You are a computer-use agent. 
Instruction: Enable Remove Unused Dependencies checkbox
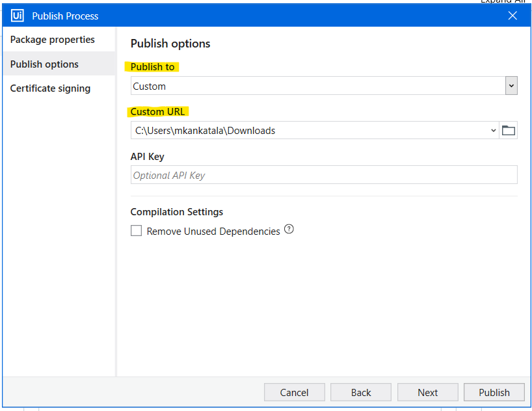pyautogui.click(x=137, y=231)
